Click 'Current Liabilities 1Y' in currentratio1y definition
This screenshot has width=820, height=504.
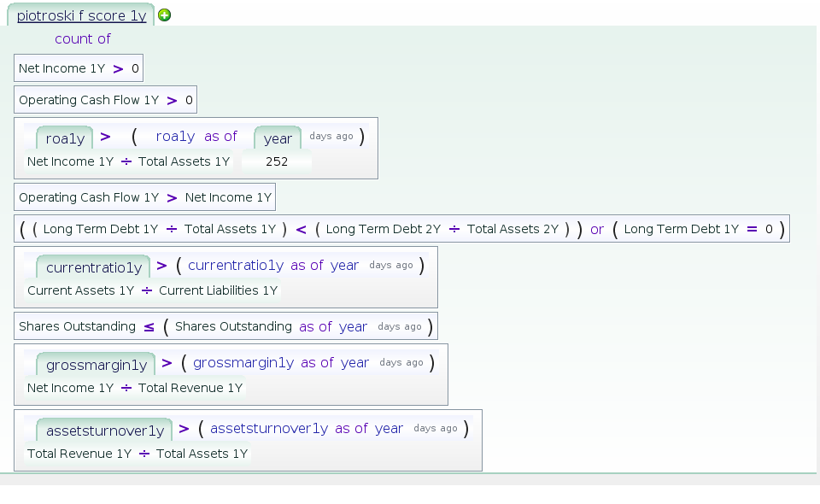click(219, 290)
